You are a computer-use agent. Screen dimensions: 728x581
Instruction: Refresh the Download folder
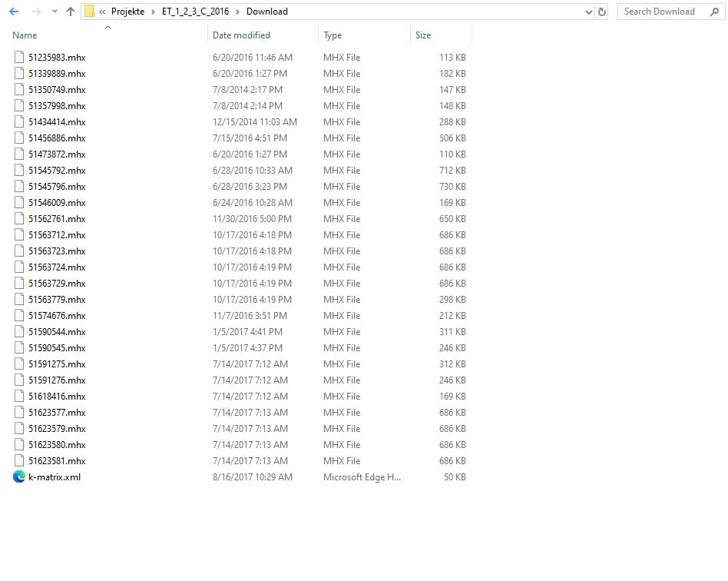tap(602, 12)
